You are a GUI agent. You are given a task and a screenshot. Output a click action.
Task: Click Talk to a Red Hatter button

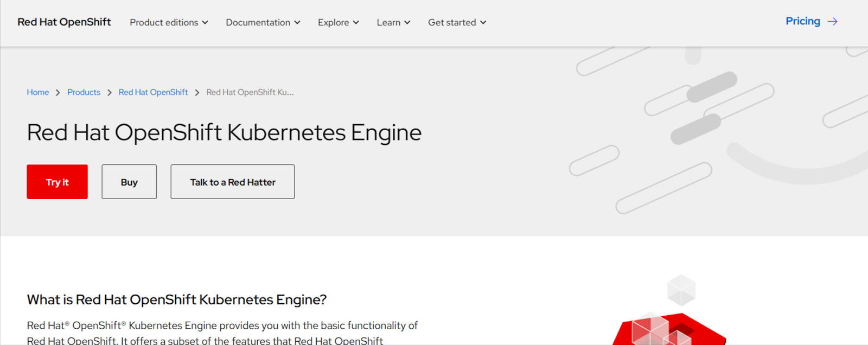233,182
